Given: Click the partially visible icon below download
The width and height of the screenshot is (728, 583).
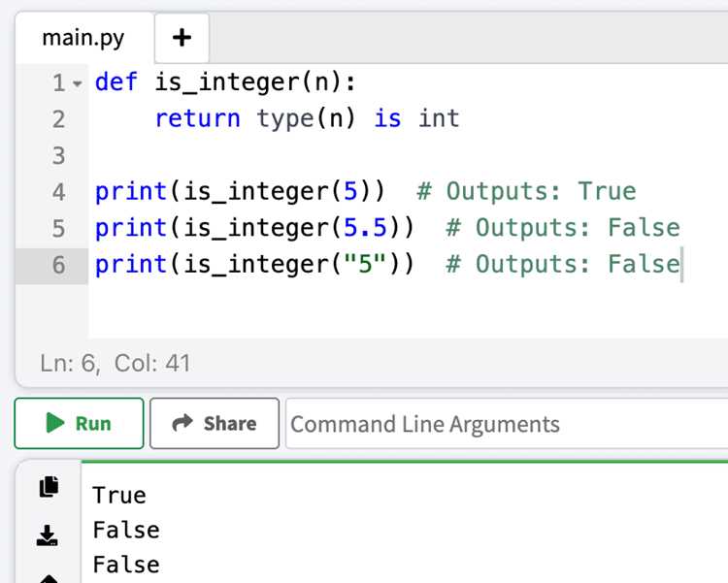Looking at the screenshot, I should pos(49,578).
